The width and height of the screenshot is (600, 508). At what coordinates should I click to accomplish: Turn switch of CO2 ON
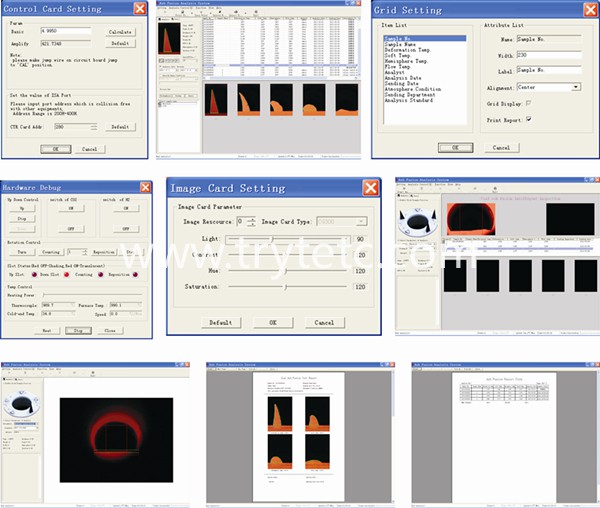click(x=71, y=208)
